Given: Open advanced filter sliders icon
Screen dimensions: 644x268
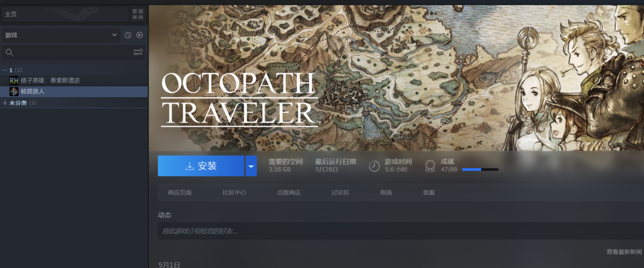Looking at the screenshot, I should click(138, 52).
